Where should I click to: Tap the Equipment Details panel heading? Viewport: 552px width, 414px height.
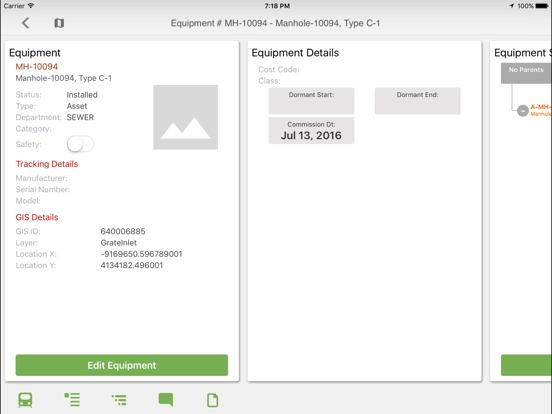[295, 53]
